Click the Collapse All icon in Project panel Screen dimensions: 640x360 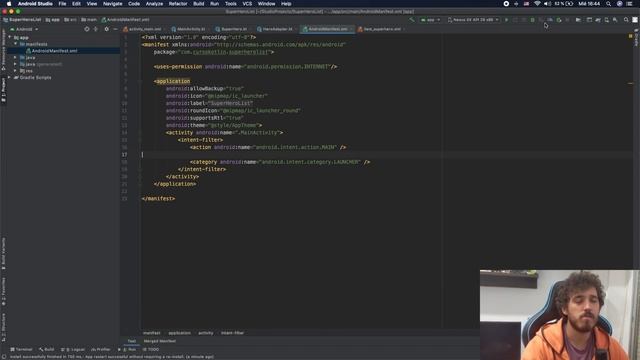coord(96,29)
